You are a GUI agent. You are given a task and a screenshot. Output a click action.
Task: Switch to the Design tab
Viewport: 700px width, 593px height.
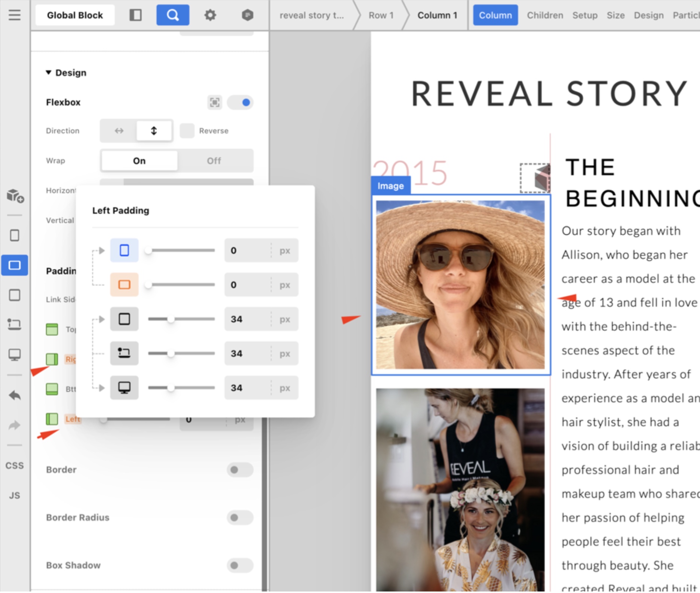point(648,15)
